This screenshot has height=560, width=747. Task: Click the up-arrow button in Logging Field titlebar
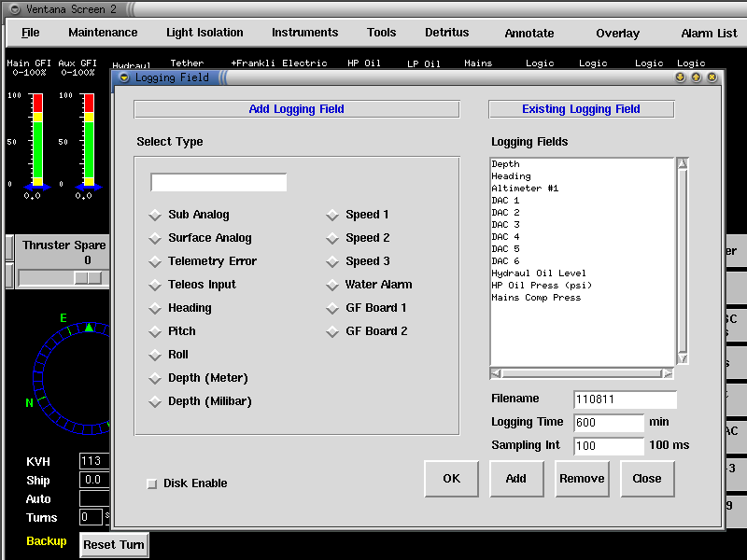pyautogui.click(x=696, y=77)
